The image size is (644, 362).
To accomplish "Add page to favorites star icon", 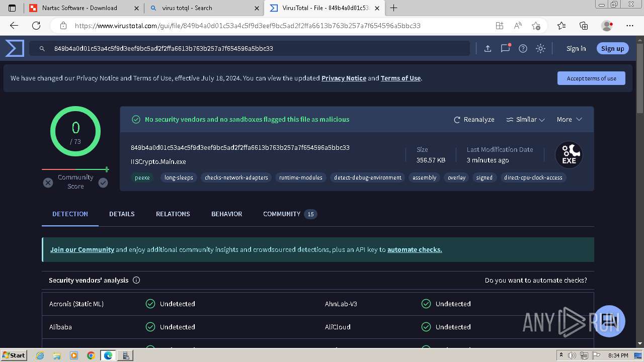I will tap(536, 26).
